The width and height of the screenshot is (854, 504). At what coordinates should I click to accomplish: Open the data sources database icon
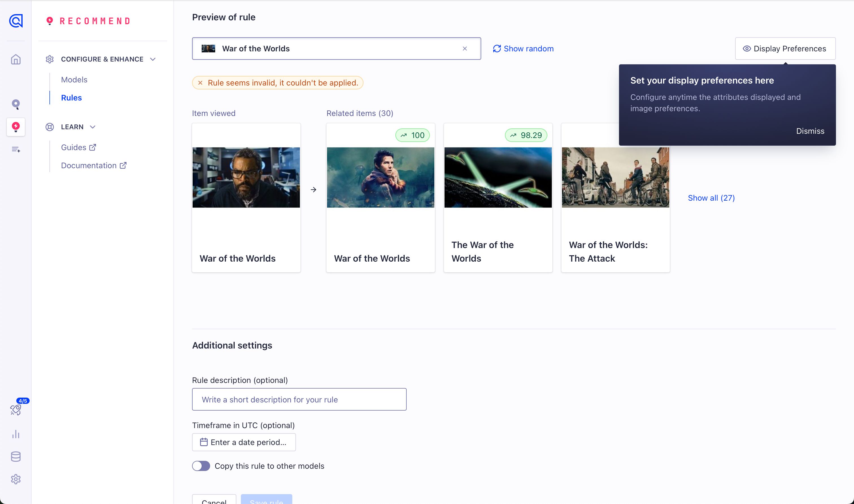tap(16, 457)
